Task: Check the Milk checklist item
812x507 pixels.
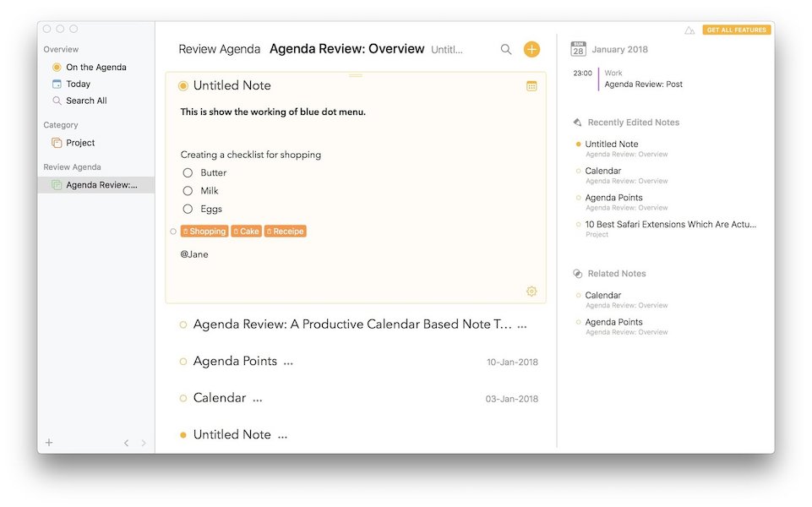Action: (x=188, y=191)
